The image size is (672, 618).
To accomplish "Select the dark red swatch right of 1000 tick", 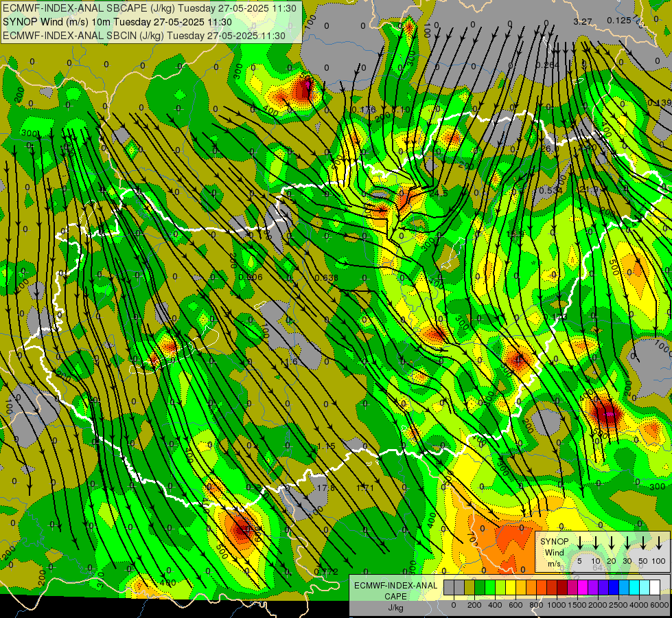I will [x=563, y=588].
